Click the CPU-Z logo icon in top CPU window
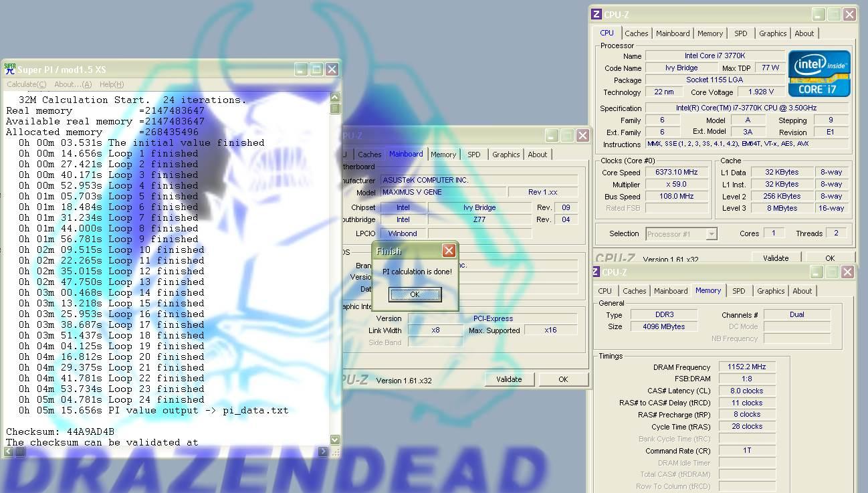 pyautogui.click(x=596, y=14)
